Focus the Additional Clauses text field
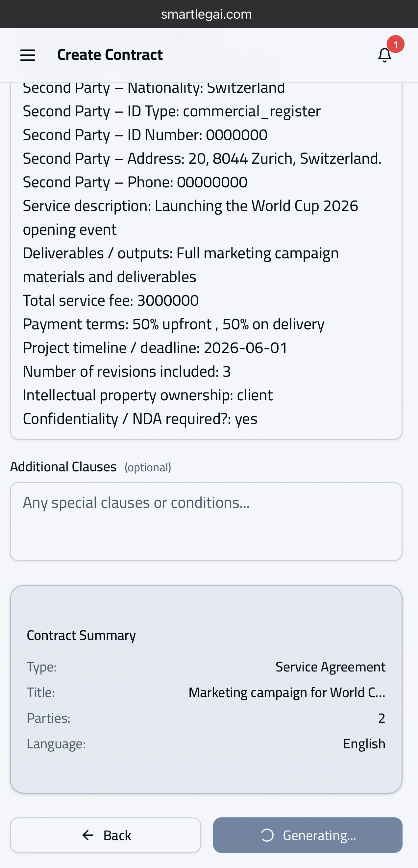 coord(206,521)
